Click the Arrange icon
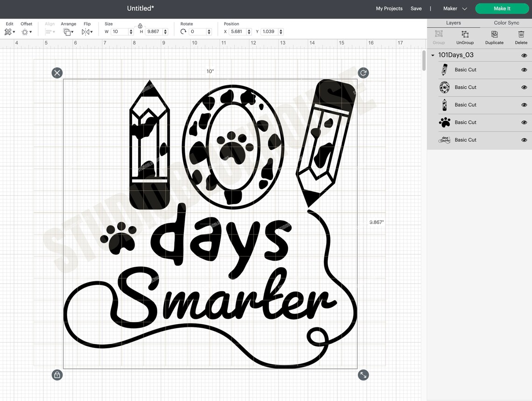Image resolution: width=532 pixels, height=401 pixels. pyautogui.click(x=66, y=31)
